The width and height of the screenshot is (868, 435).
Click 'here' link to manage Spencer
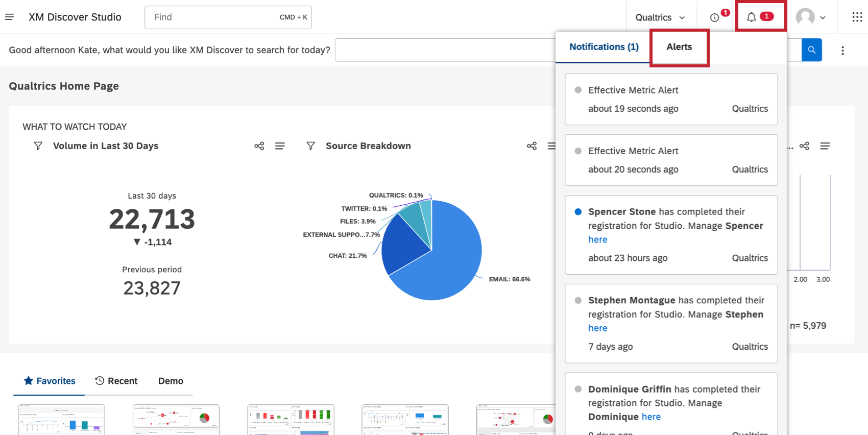597,239
